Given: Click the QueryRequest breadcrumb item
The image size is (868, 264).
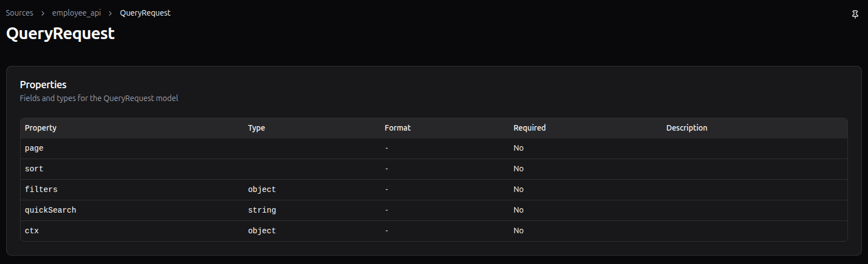Looking at the screenshot, I should point(145,13).
